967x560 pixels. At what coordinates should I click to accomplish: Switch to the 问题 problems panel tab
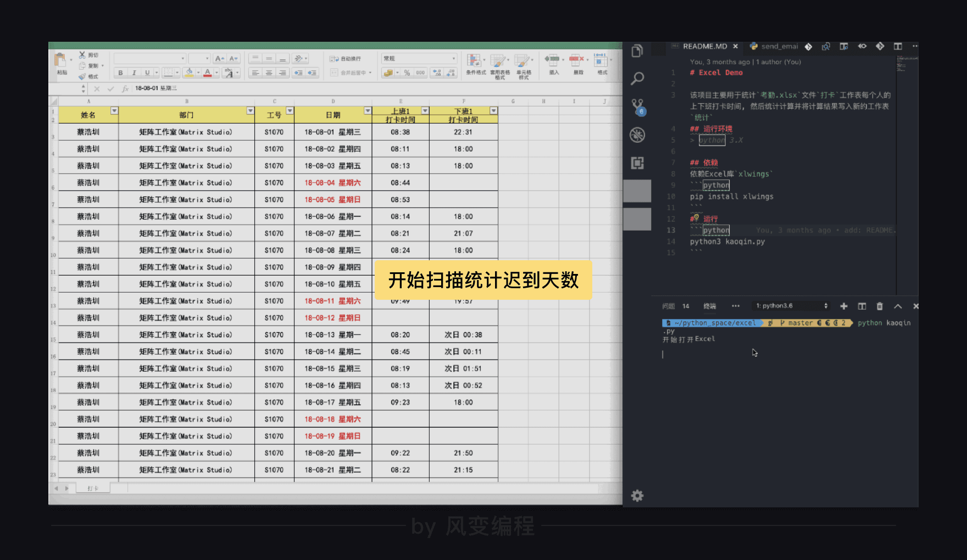668,306
